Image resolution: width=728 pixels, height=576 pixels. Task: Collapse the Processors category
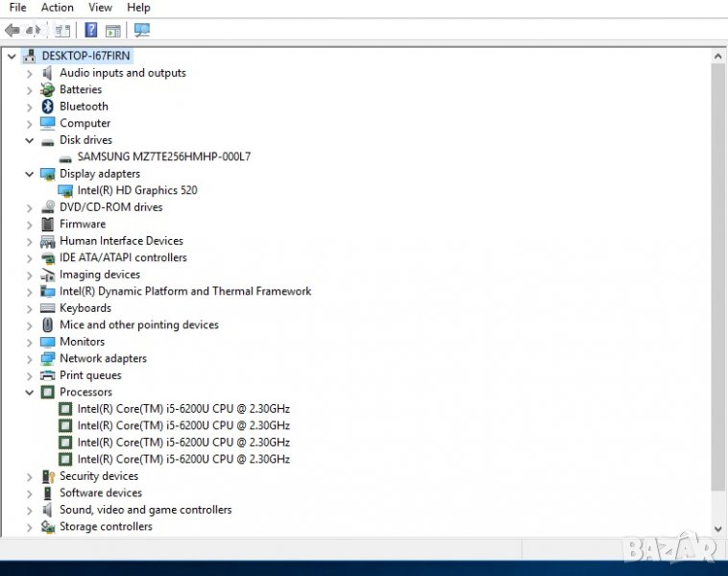click(x=29, y=393)
